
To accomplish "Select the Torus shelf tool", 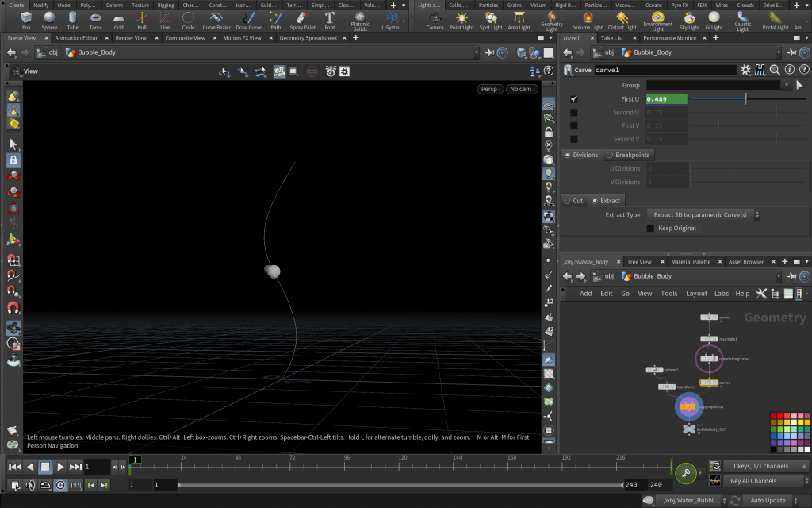I will (95, 21).
